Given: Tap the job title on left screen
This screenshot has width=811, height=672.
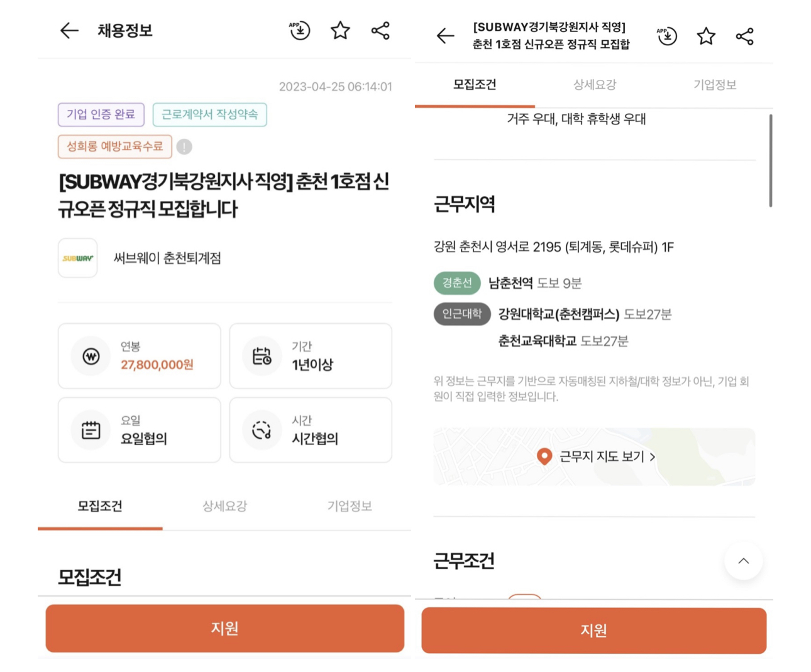Looking at the screenshot, I should point(224,196).
